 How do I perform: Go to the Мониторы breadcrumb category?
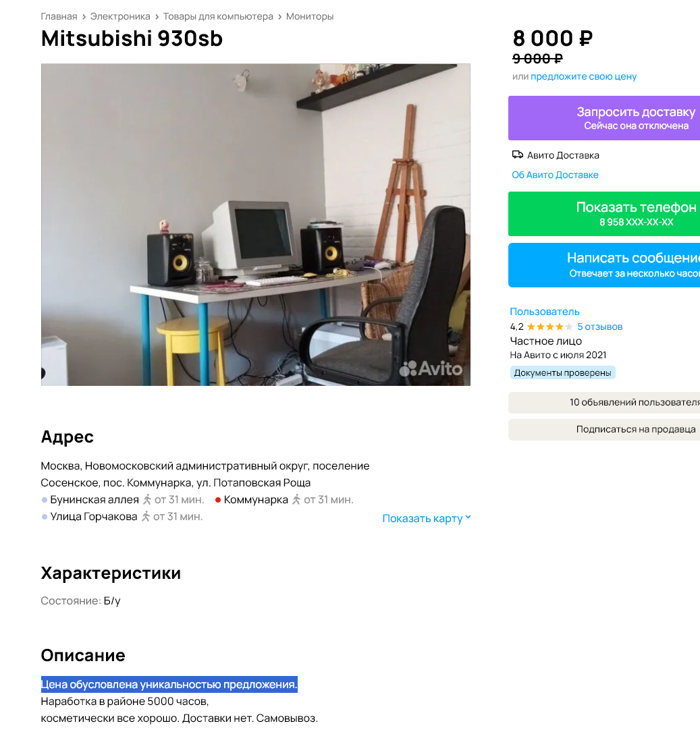[310, 16]
